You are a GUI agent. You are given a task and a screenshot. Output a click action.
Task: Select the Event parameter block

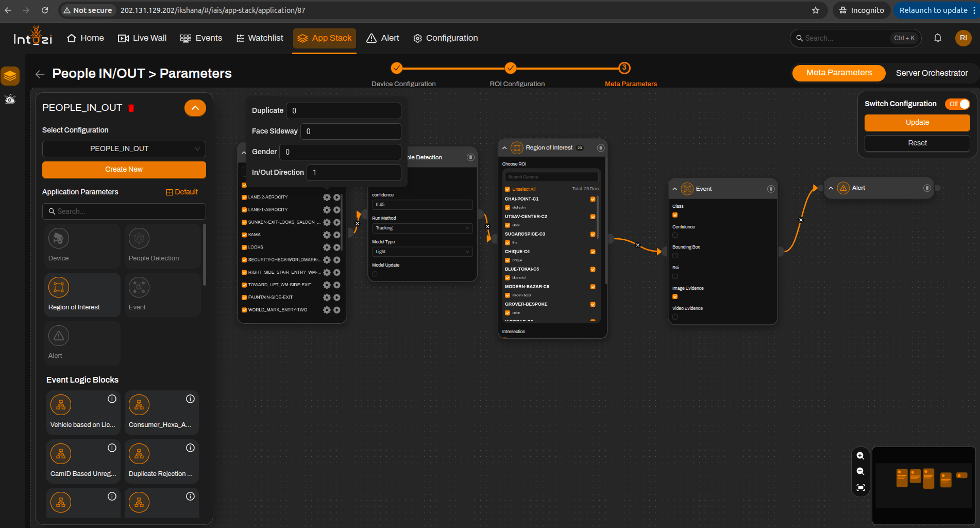point(162,294)
